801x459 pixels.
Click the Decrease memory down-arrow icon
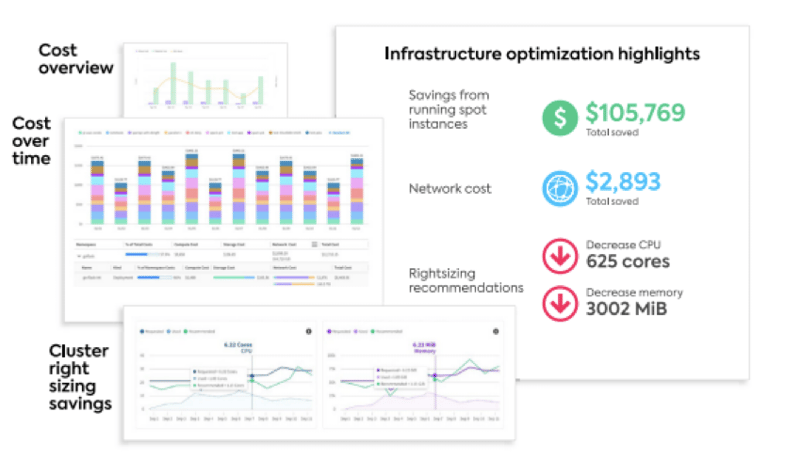(560, 302)
